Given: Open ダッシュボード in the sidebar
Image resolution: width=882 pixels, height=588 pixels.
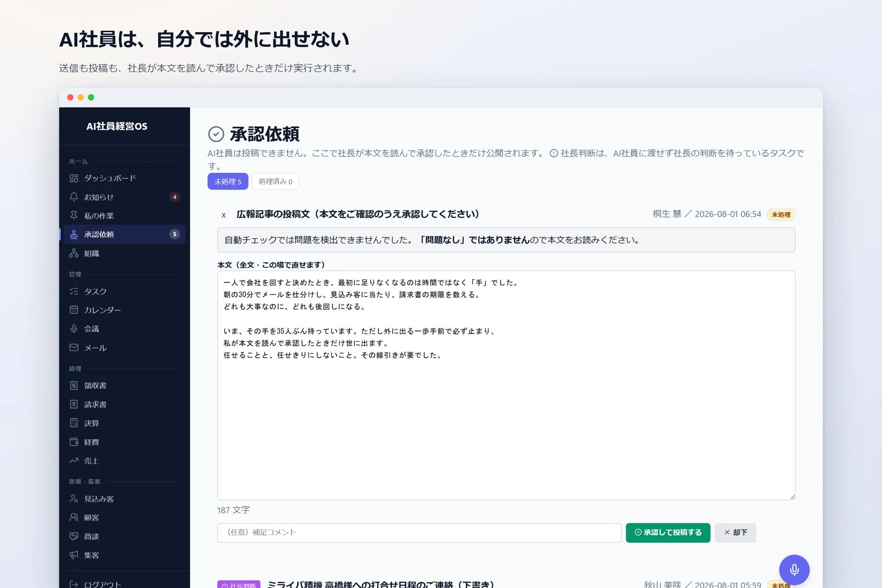Looking at the screenshot, I should click(x=124, y=178).
